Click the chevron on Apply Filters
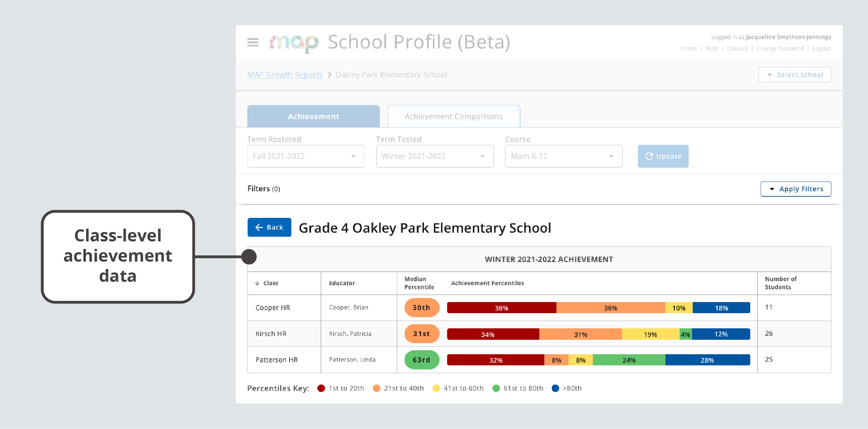The image size is (868, 429). click(772, 189)
